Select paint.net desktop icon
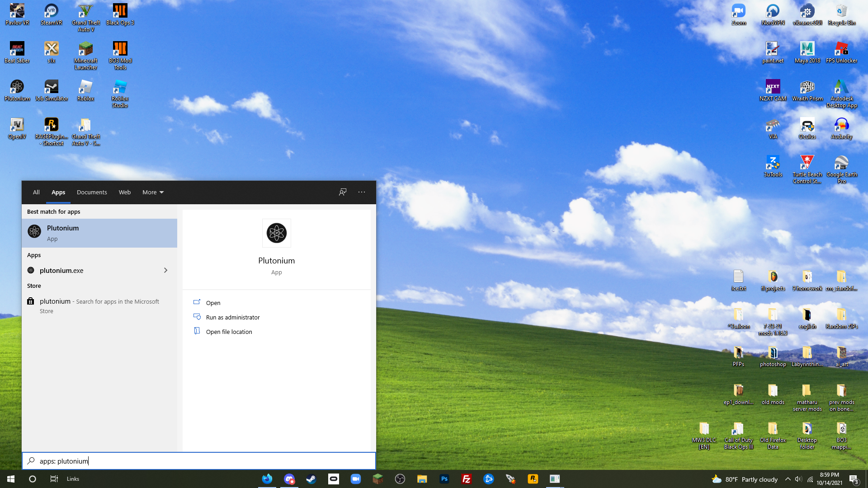The image size is (868, 488). [x=773, y=52]
